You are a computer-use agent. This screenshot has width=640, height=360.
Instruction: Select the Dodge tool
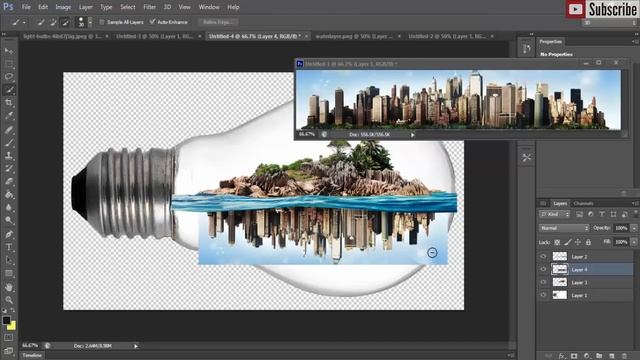[9, 220]
